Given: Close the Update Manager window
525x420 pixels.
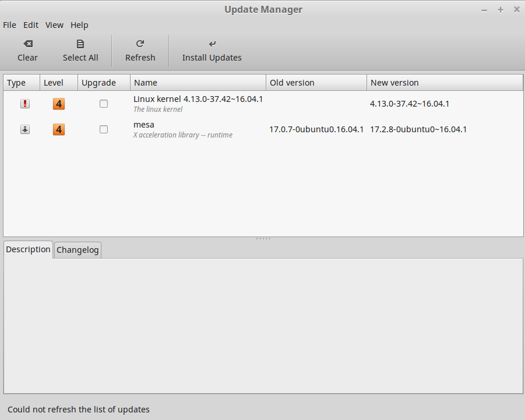Looking at the screenshot, I should (517, 10).
